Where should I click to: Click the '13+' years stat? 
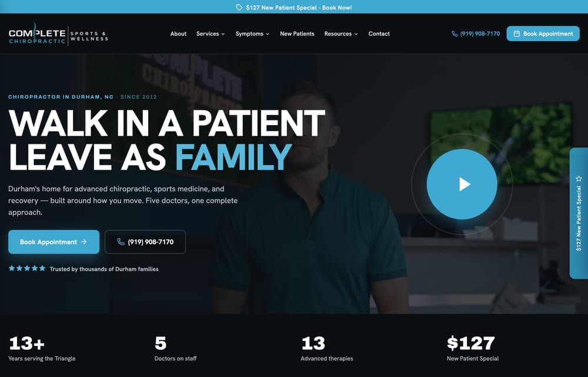[26, 343]
